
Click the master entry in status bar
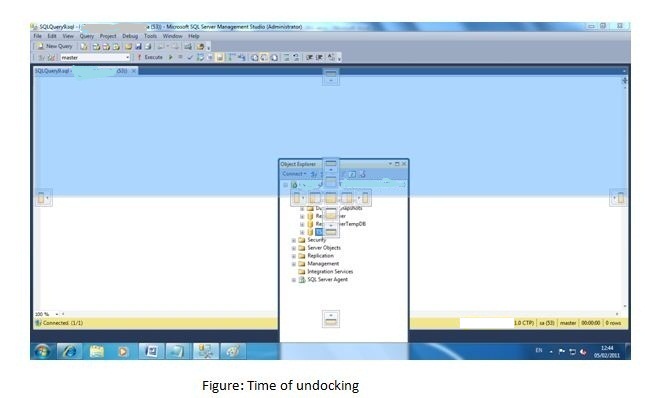tap(568, 323)
